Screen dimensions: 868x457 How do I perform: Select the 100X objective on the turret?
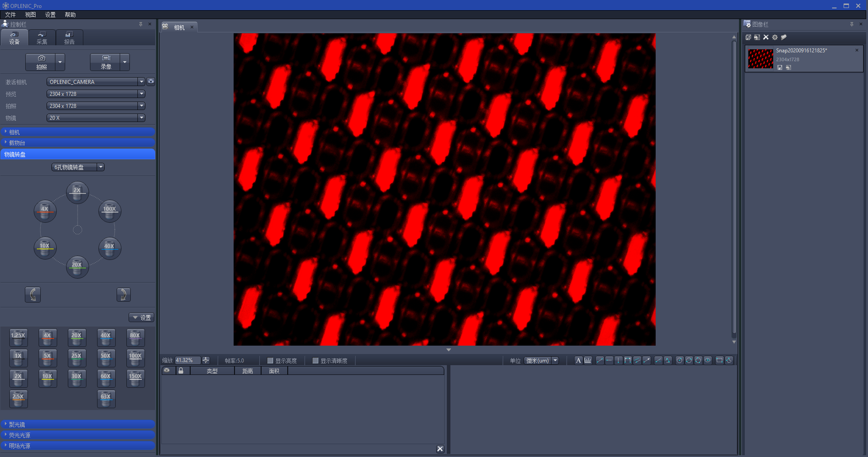coord(109,211)
